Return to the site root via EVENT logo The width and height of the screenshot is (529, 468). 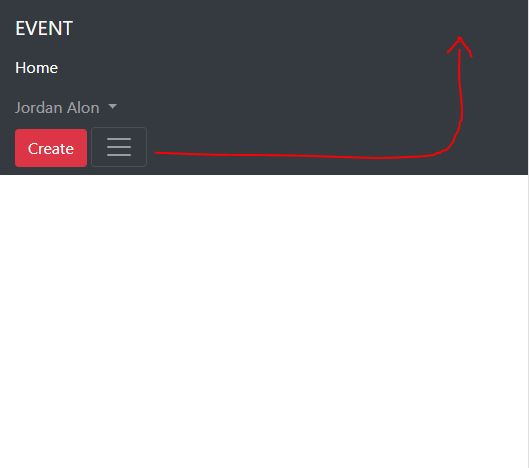44,28
